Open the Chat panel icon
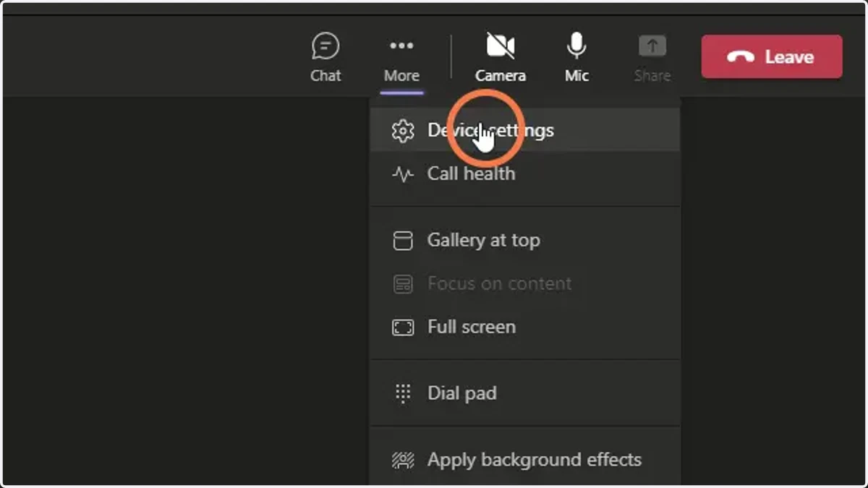Viewport: 868px width, 488px height. (325, 47)
